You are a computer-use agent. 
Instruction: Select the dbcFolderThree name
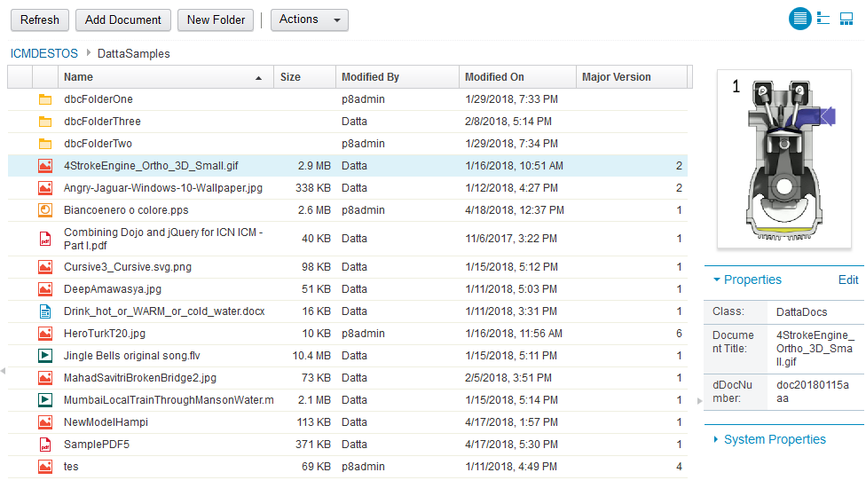pos(102,122)
